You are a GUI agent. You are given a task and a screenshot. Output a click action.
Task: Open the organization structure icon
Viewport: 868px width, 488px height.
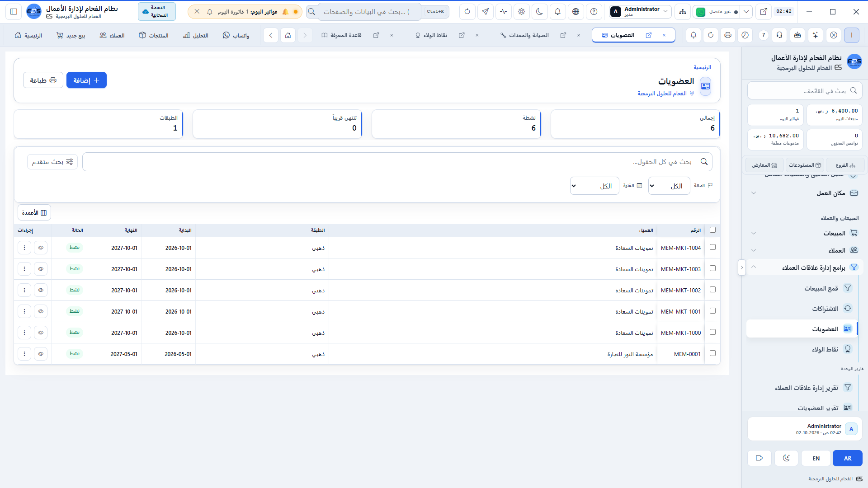682,12
